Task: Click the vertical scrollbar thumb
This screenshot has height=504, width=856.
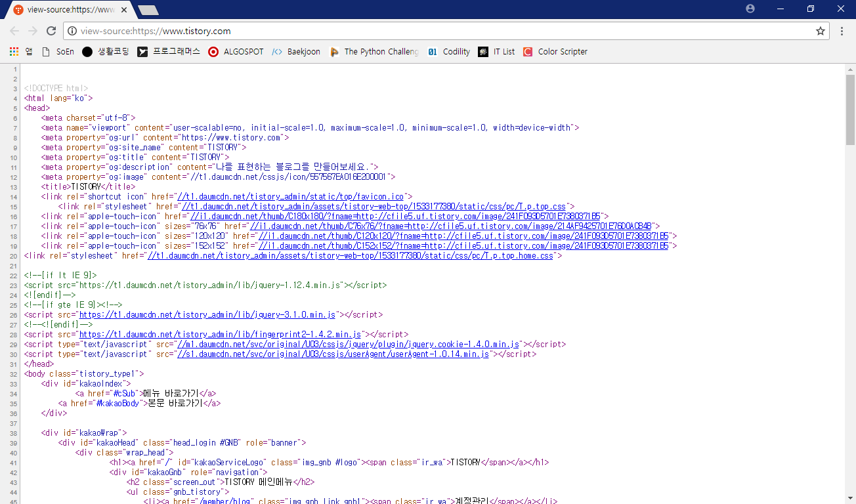Action: point(850,110)
